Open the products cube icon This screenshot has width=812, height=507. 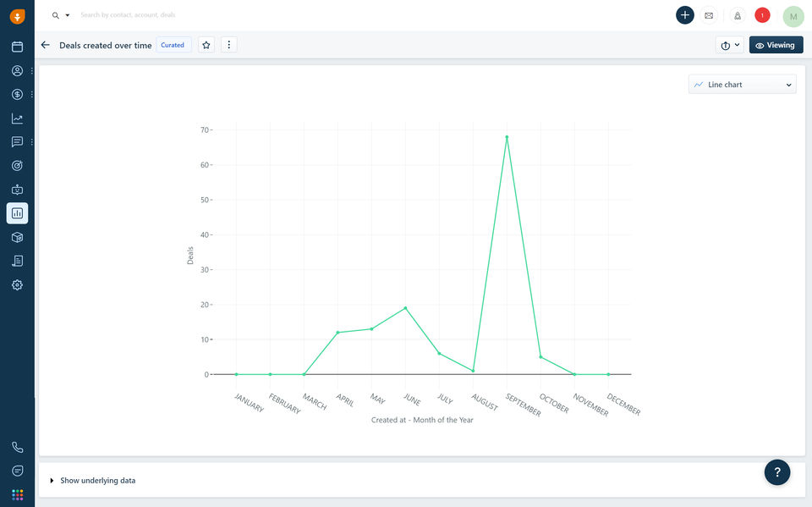coord(17,238)
